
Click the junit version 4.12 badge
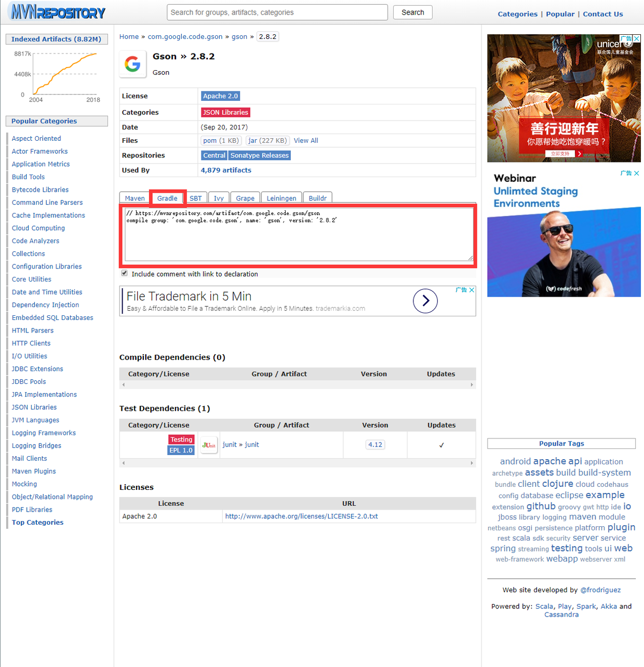[x=375, y=445]
